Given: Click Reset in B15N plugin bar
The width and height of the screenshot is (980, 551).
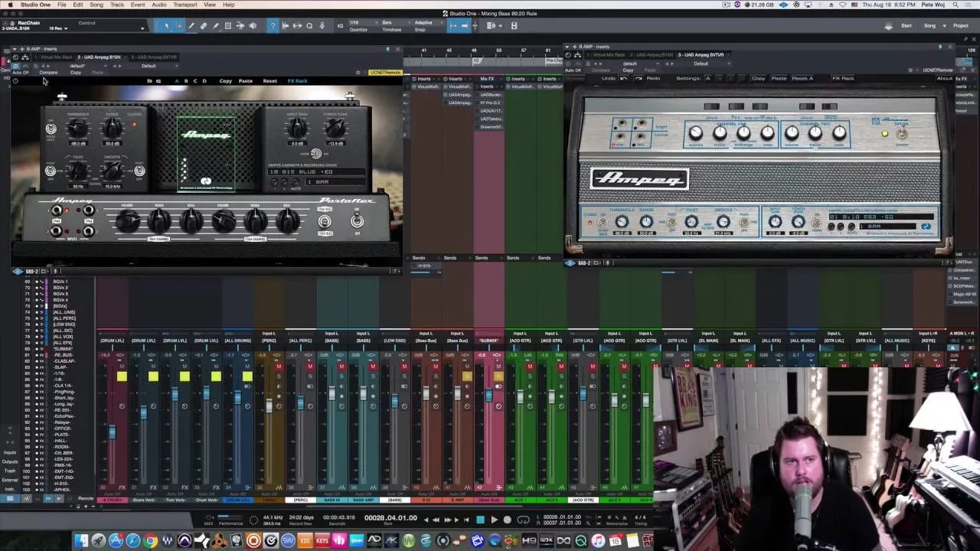Looking at the screenshot, I should pyautogui.click(x=269, y=81).
